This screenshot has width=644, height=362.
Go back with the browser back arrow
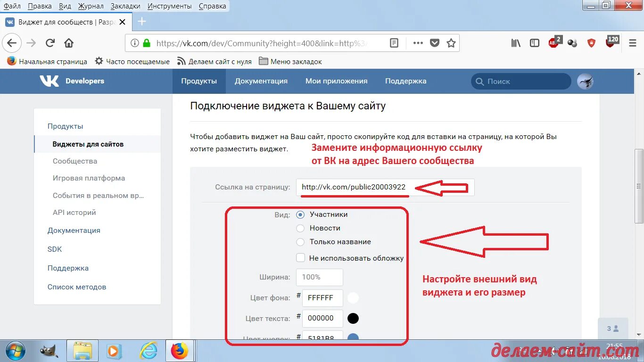tap(12, 43)
